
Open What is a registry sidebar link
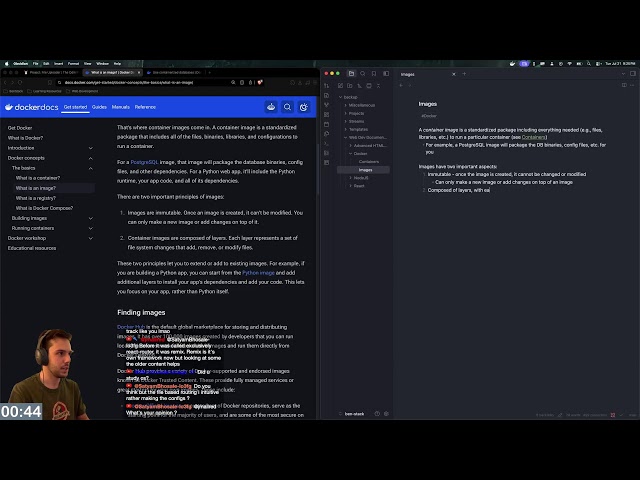point(36,198)
